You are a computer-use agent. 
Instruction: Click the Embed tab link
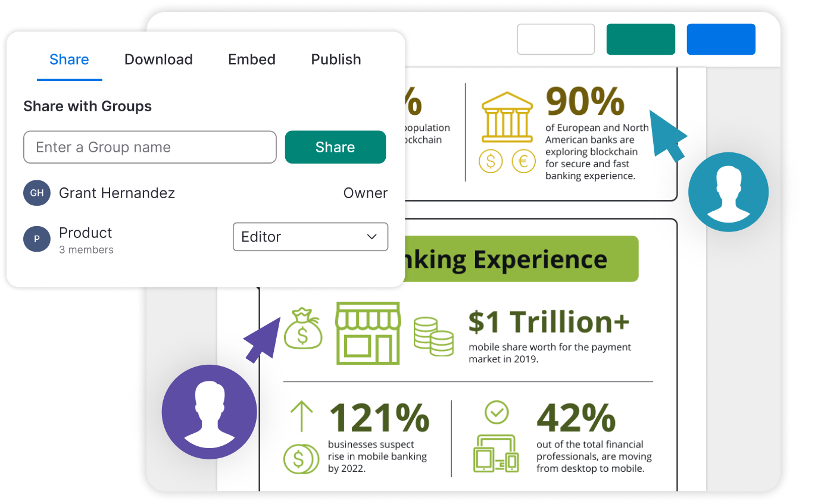(252, 60)
